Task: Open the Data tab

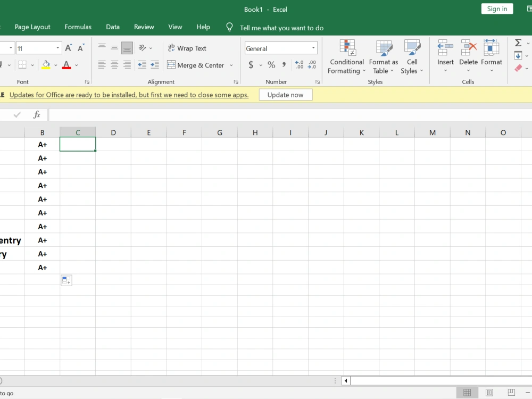Action: [x=113, y=27]
